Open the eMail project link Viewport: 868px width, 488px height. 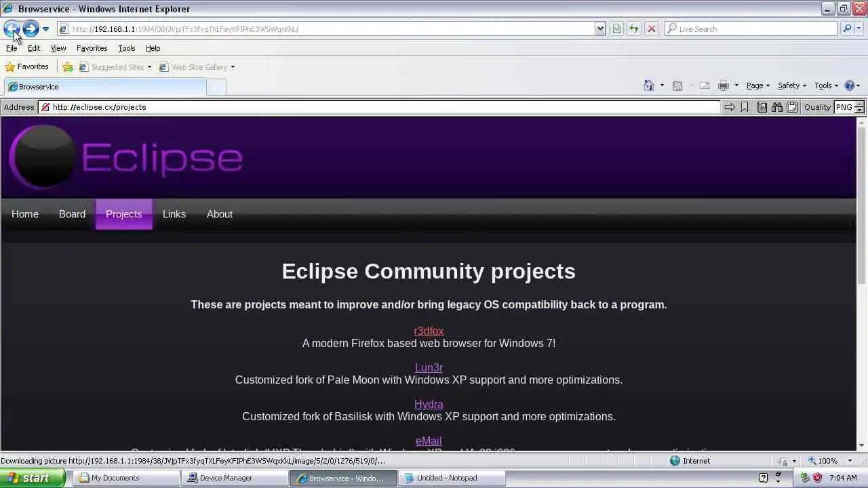(x=429, y=441)
